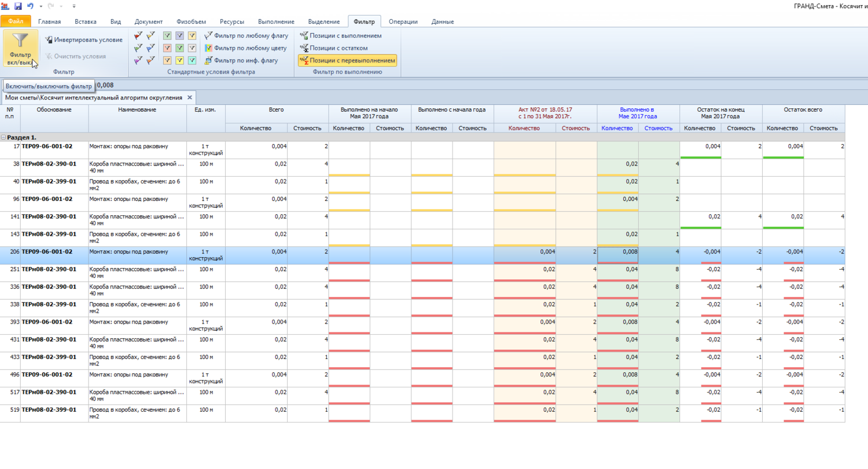Screen dimensions: 868x469
Task: Expand the quick access toolbar customization menu
Action: pyautogui.click(x=74, y=6)
